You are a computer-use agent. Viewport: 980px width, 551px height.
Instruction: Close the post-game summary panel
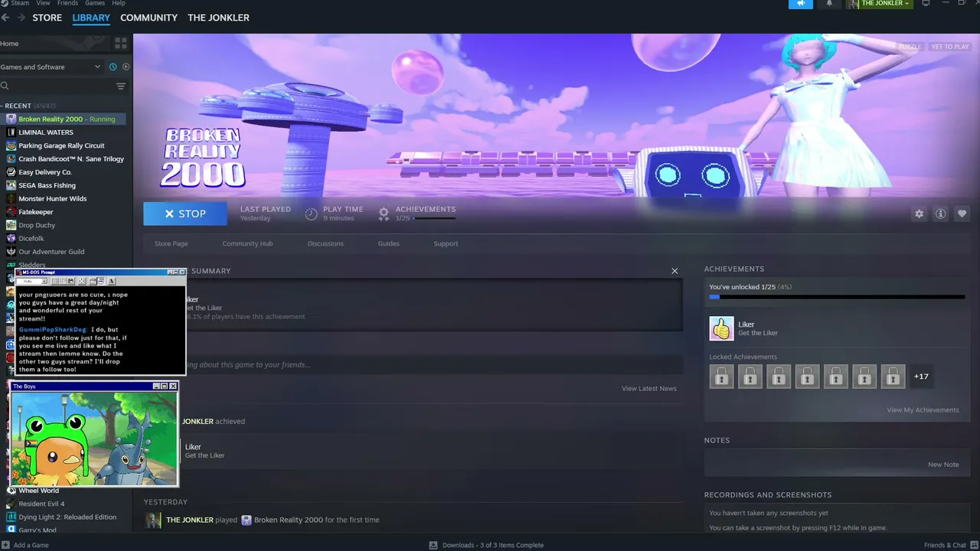point(675,271)
